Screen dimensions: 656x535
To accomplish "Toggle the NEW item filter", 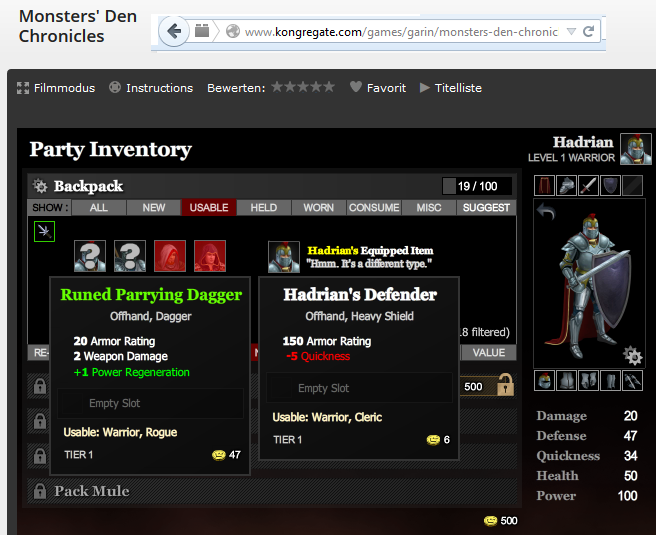I will click(154, 208).
